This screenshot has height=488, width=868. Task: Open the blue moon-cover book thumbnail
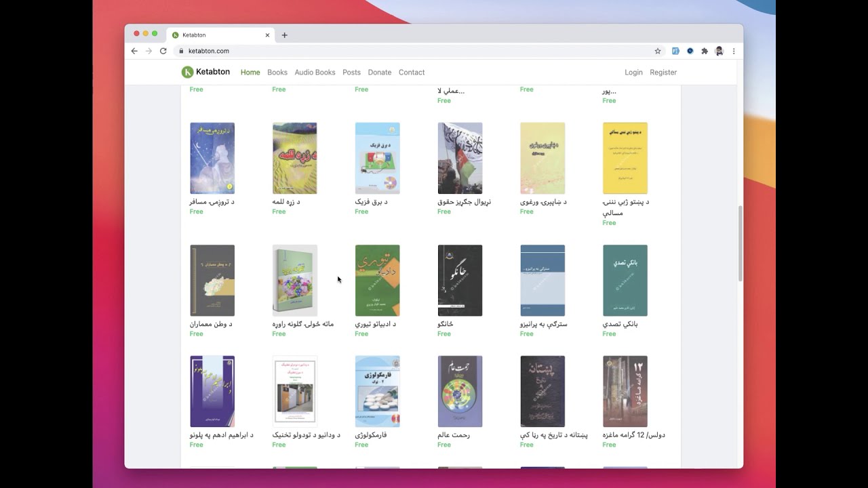(x=212, y=159)
